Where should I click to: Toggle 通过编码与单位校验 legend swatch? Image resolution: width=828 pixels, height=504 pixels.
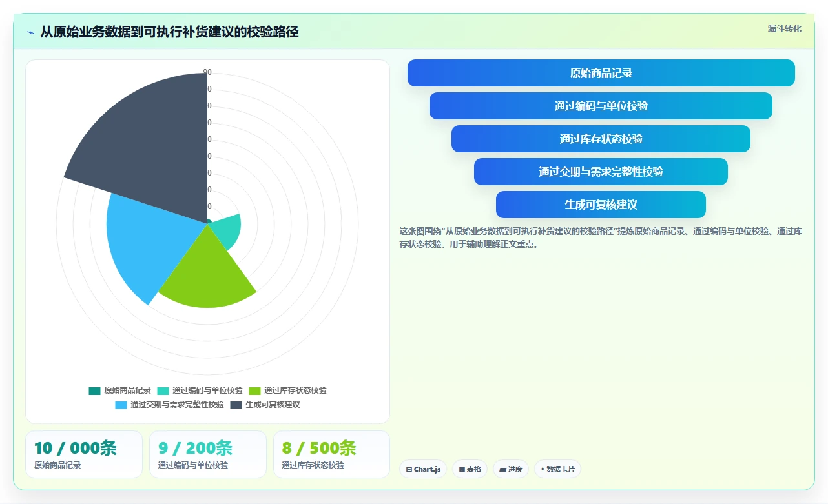pos(163,390)
